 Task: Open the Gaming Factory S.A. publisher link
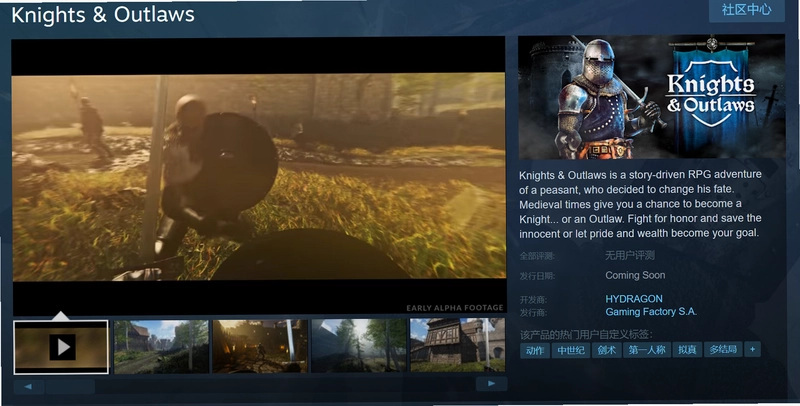pos(651,312)
